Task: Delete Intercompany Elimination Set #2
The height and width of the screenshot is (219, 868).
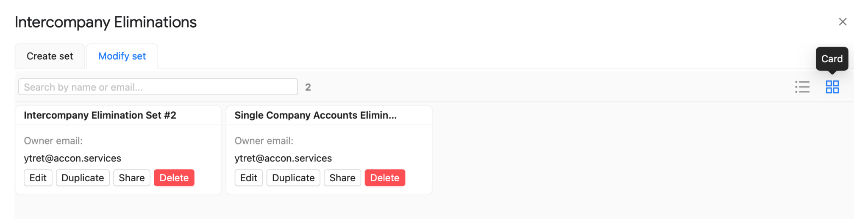Action: (x=174, y=177)
